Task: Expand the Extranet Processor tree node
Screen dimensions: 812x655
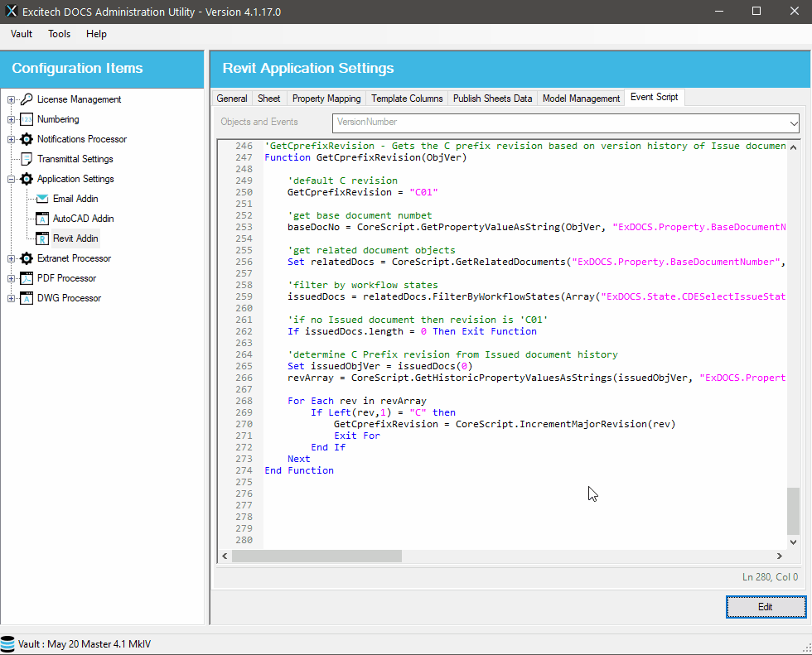Action: click(12, 258)
